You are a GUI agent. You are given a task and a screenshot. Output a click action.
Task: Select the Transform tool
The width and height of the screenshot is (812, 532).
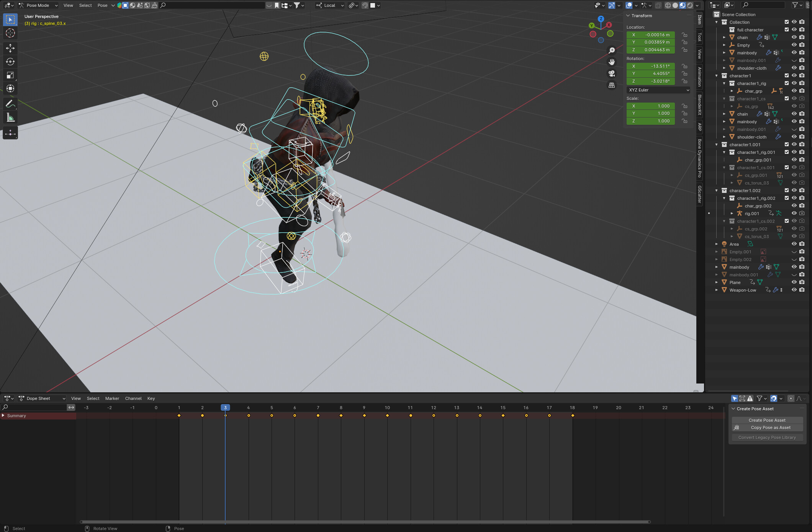pyautogui.click(x=10, y=89)
